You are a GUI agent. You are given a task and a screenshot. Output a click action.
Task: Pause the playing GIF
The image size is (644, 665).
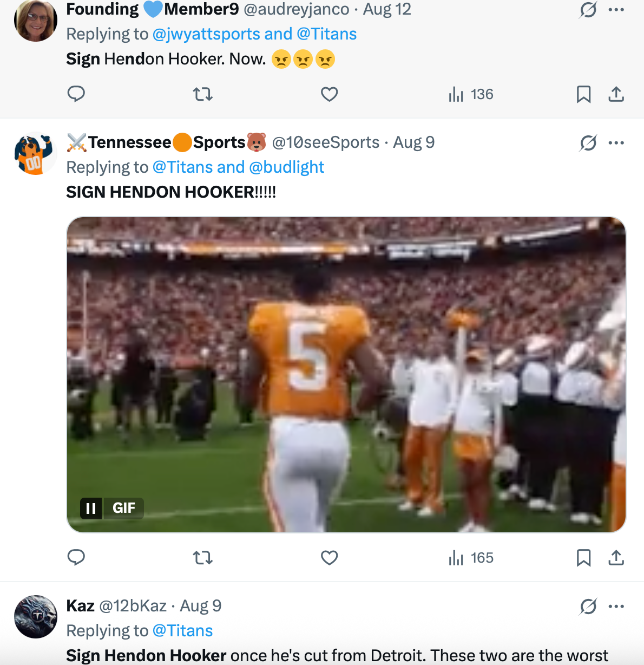[91, 508]
